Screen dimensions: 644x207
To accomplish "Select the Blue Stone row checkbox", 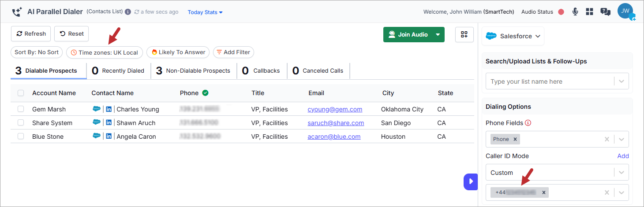I will coord(21,136).
